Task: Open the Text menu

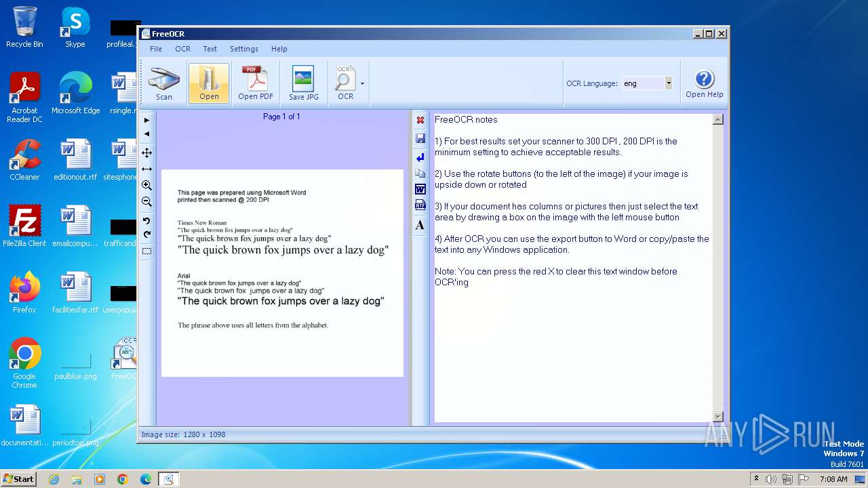Action: (x=210, y=49)
